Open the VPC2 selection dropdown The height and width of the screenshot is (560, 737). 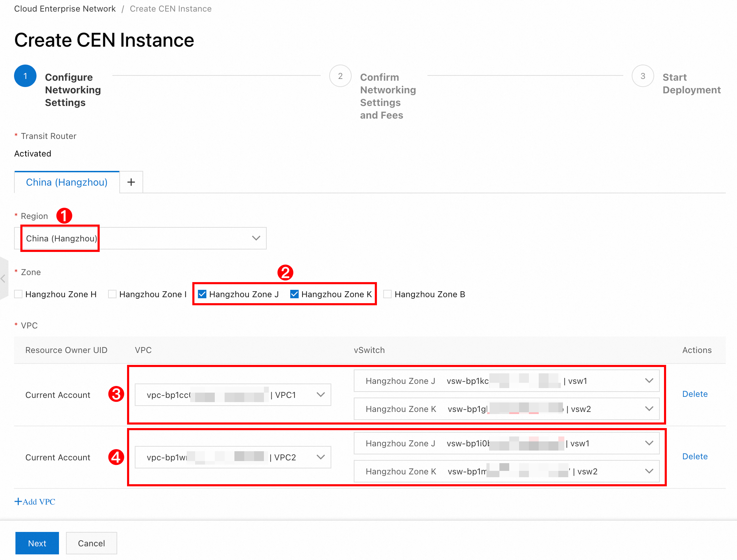pos(233,457)
